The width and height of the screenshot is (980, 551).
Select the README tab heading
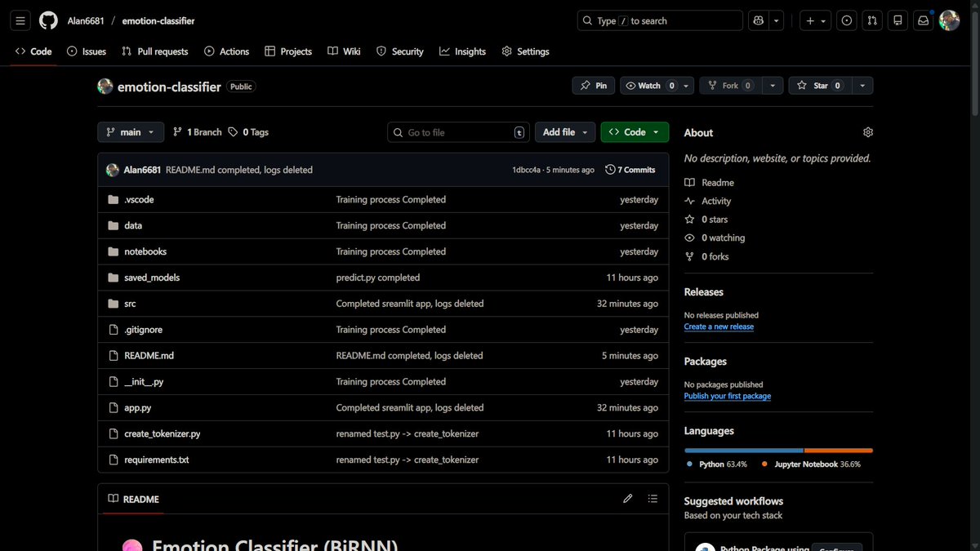pos(133,499)
